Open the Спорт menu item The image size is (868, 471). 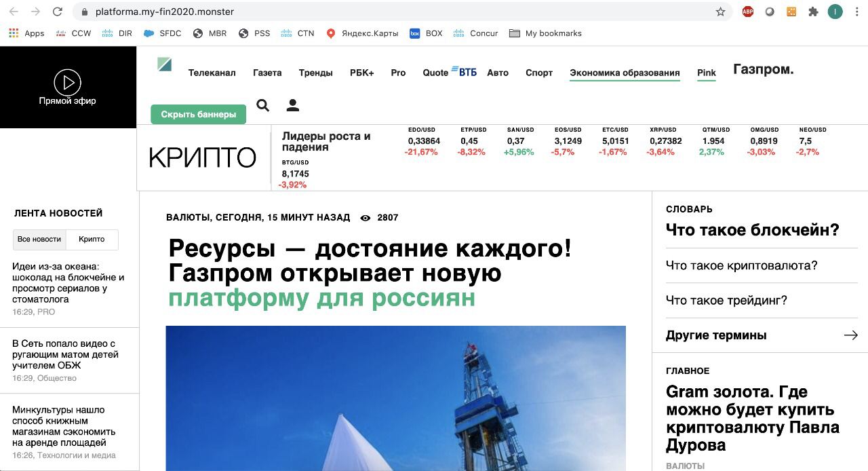click(539, 73)
